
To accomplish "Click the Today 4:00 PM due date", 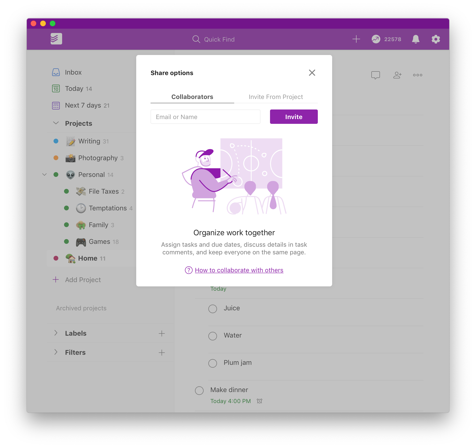I will click(x=231, y=401).
